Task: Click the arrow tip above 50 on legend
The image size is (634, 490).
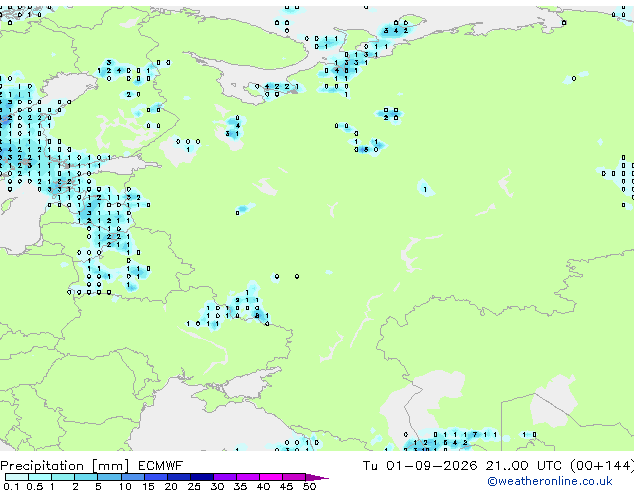Action: point(317,477)
